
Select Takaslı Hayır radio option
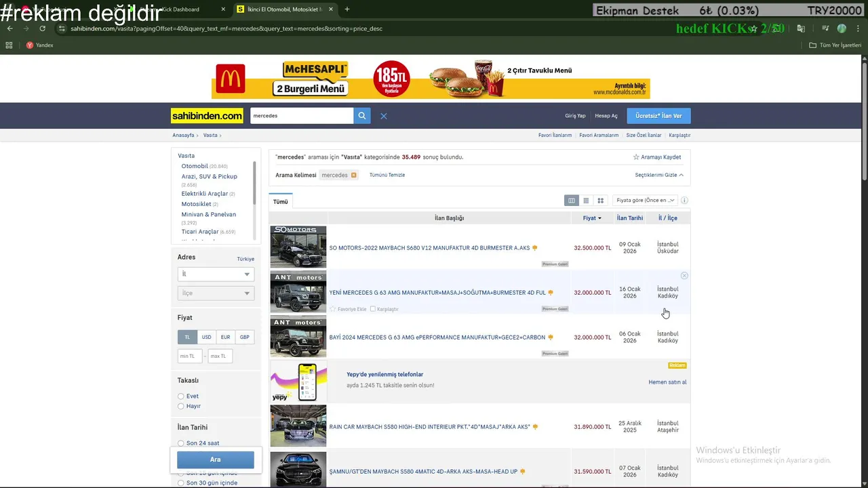181,406
